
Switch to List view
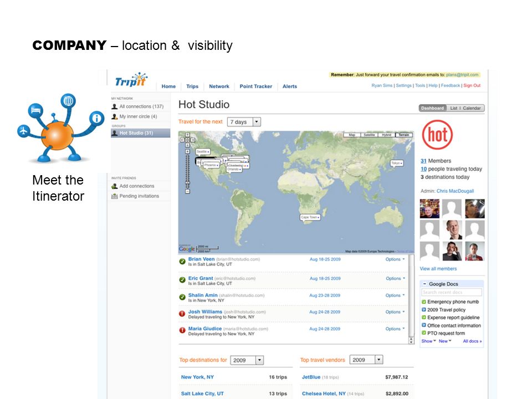point(454,108)
